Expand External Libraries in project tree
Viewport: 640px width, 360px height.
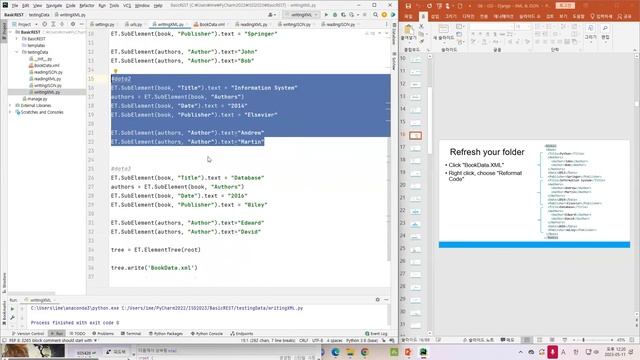[x=10, y=105]
